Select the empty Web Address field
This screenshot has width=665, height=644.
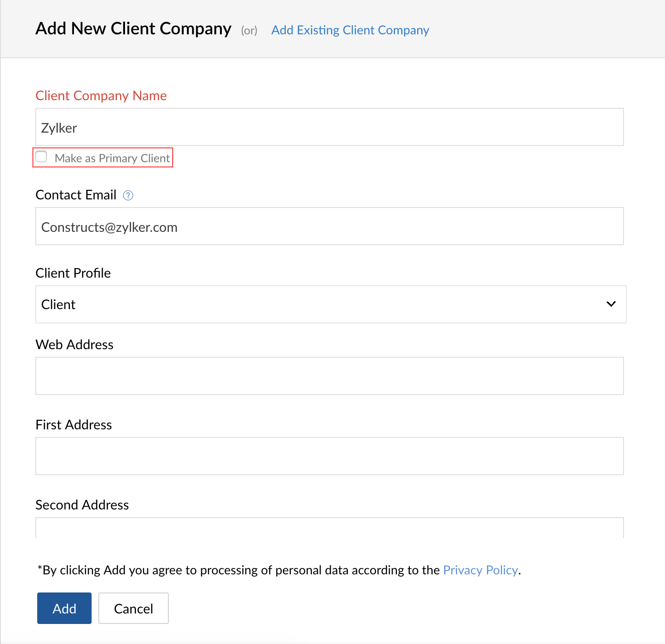point(329,376)
